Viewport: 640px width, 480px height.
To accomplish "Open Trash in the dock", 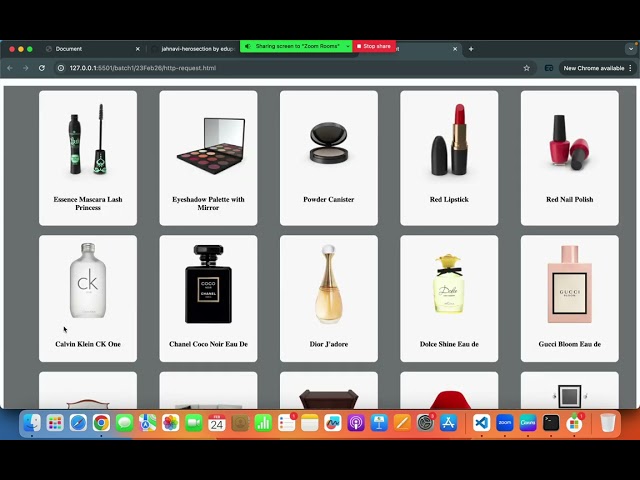I will [608, 423].
